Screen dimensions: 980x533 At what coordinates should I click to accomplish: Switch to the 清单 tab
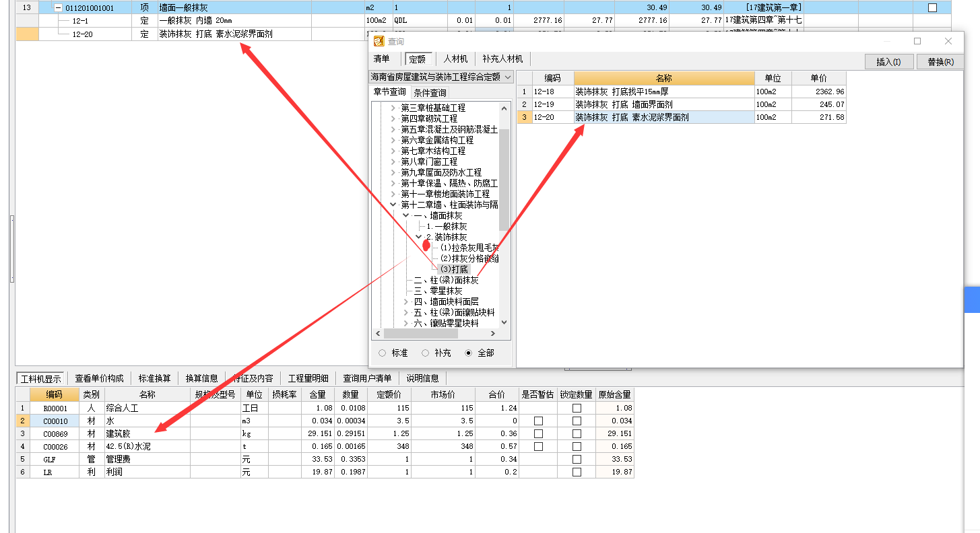pos(382,59)
